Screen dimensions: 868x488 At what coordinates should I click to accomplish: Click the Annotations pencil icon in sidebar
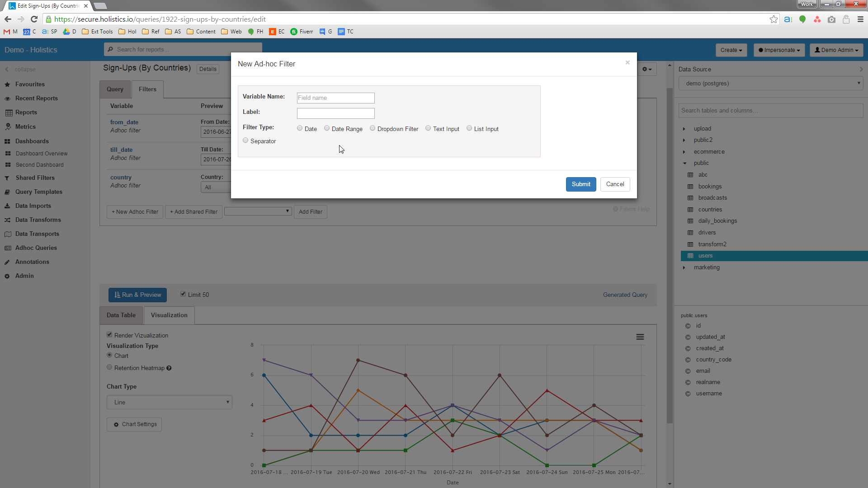(x=7, y=262)
